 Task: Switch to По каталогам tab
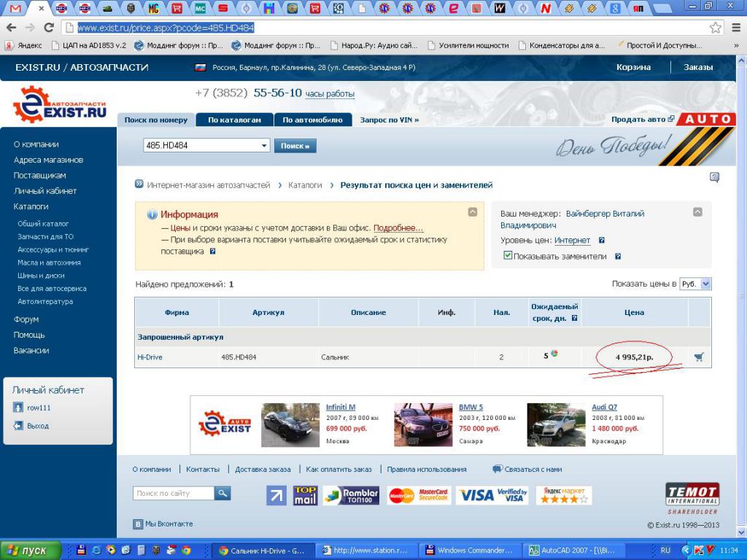234,120
